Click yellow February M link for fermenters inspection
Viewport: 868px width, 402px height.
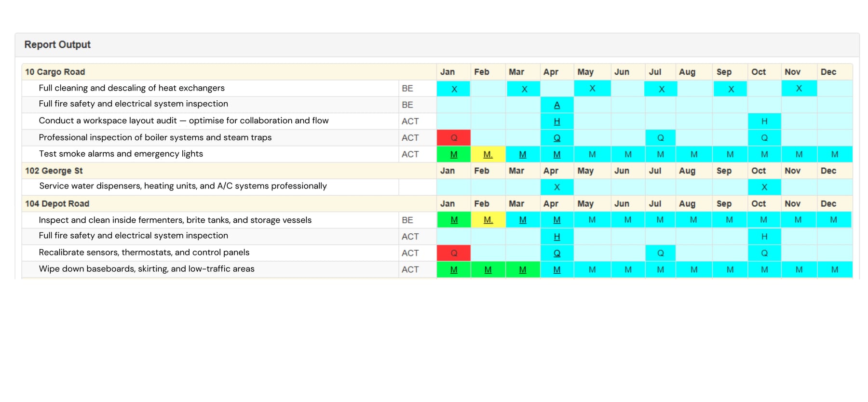(x=488, y=220)
